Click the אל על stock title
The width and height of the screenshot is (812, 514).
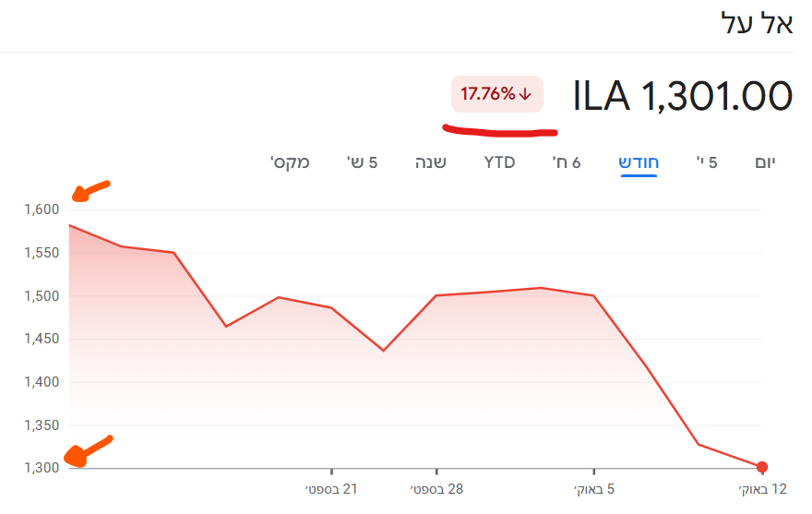[756, 25]
